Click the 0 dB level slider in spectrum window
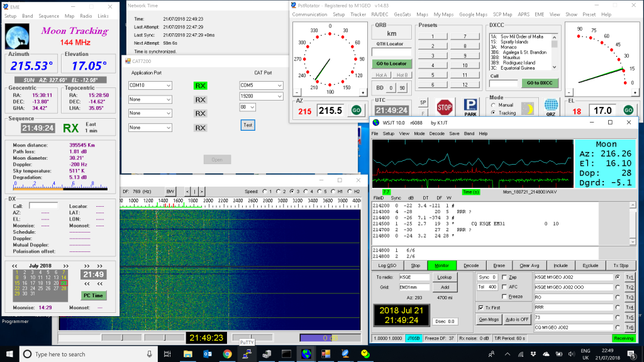 tap(330, 337)
